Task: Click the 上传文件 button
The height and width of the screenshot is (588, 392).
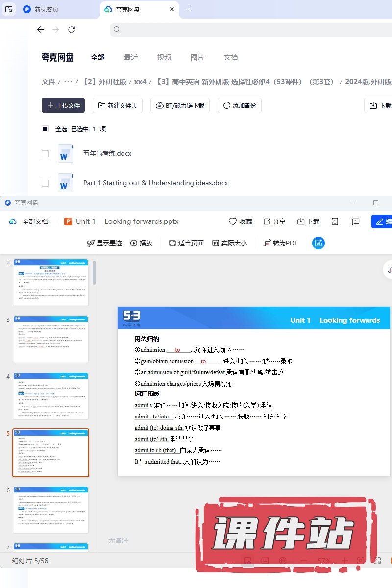Action: 63,105
